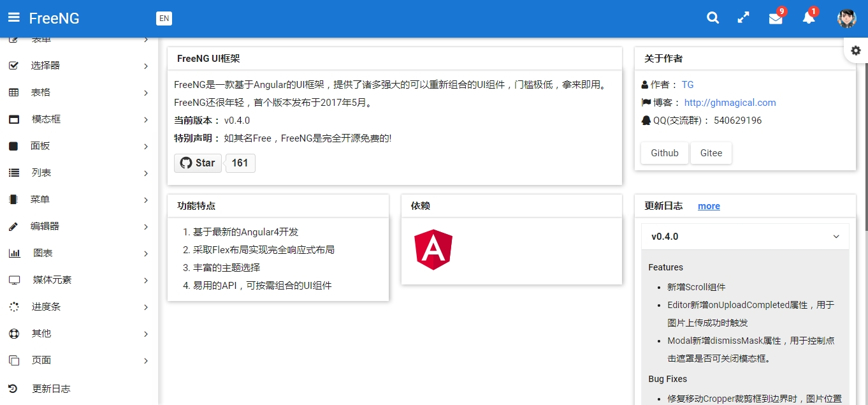The image size is (868, 405).
Task: Expand 进度条 chevron arrow
Action: tap(146, 307)
